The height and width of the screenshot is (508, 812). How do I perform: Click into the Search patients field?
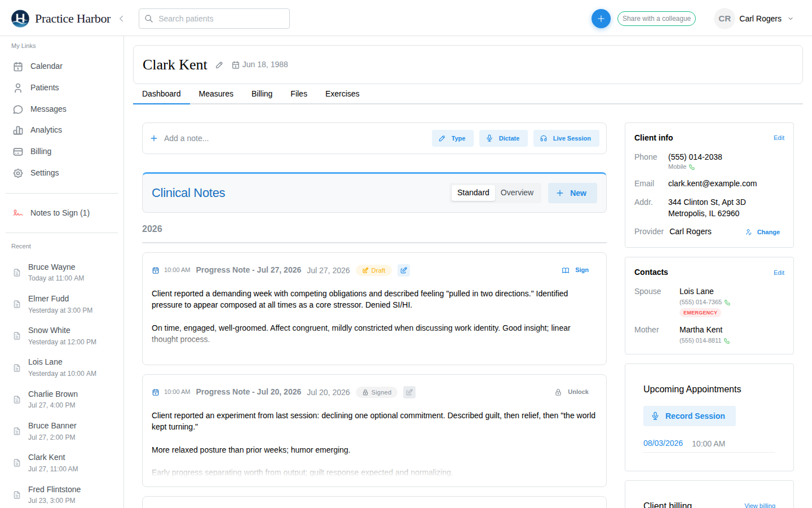click(214, 19)
